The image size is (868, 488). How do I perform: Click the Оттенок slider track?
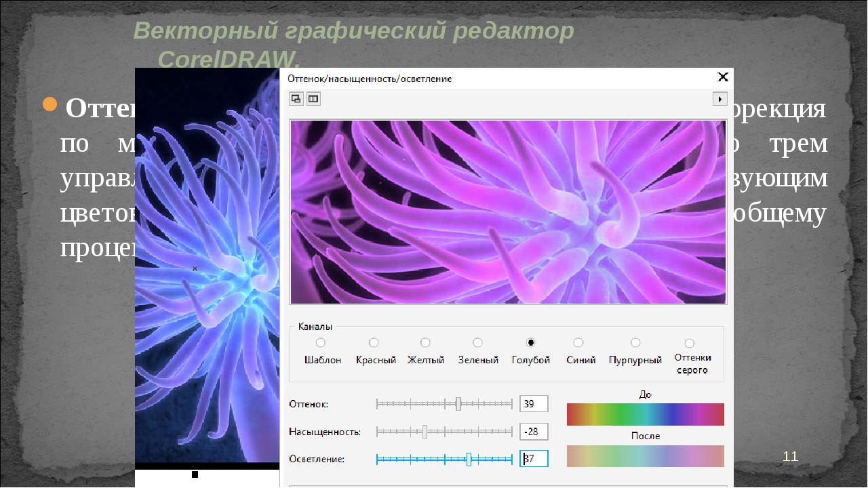tap(444, 404)
